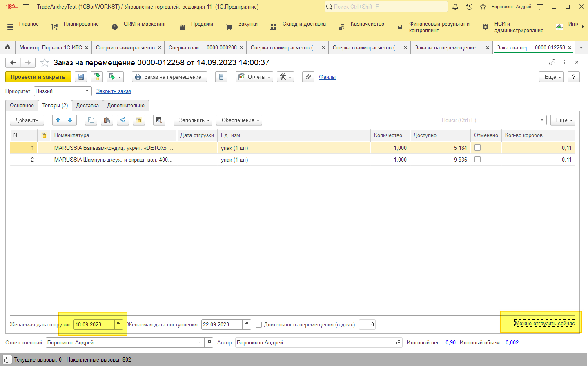Click the Провести и закрыть button

tap(38, 77)
